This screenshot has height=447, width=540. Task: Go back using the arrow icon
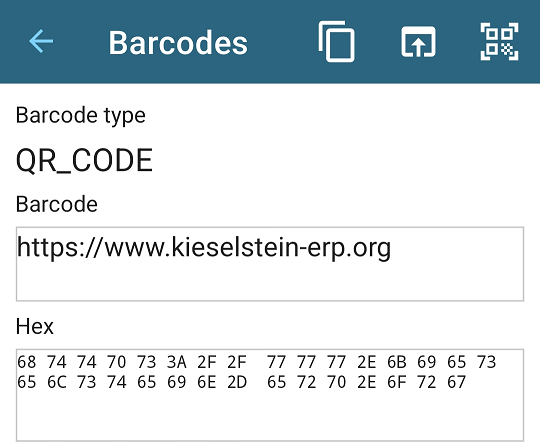(x=41, y=41)
